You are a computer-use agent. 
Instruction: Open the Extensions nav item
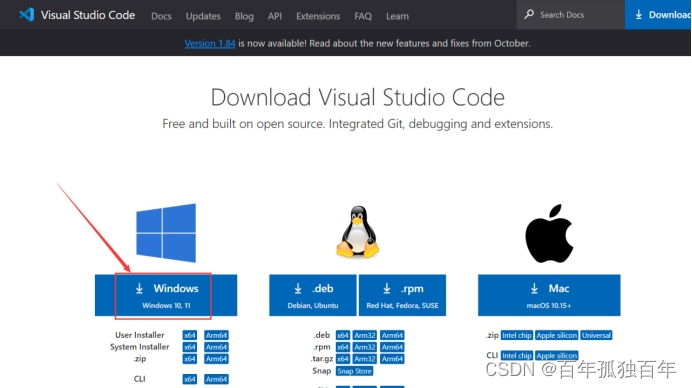coord(318,16)
